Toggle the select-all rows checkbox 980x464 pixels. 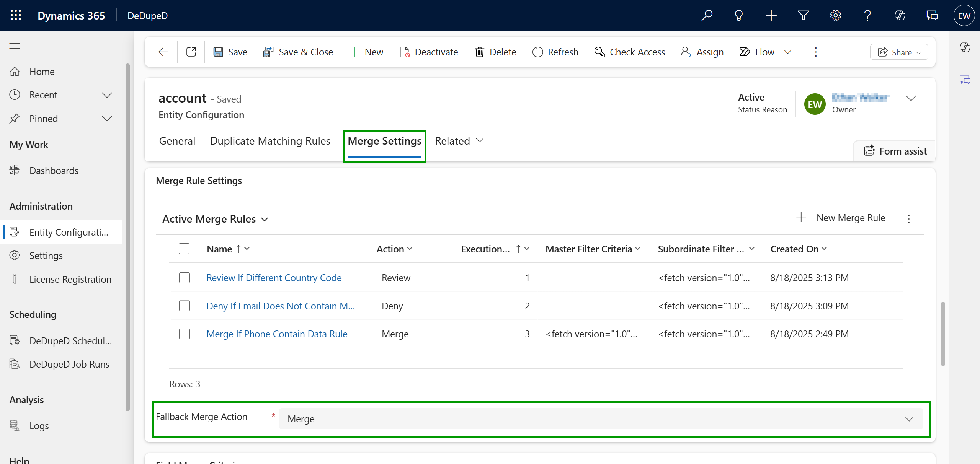point(184,249)
